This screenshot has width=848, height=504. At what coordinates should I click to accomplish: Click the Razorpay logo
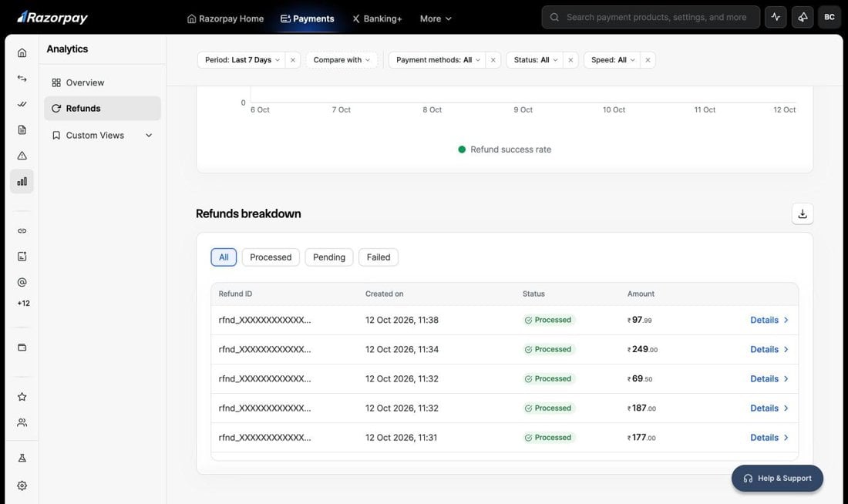52,17
